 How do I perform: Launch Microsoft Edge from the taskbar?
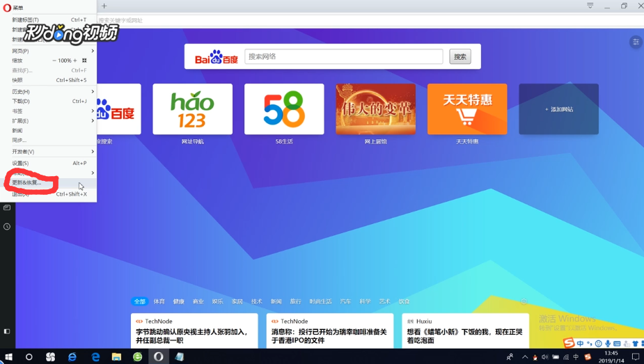[x=95, y=356]
